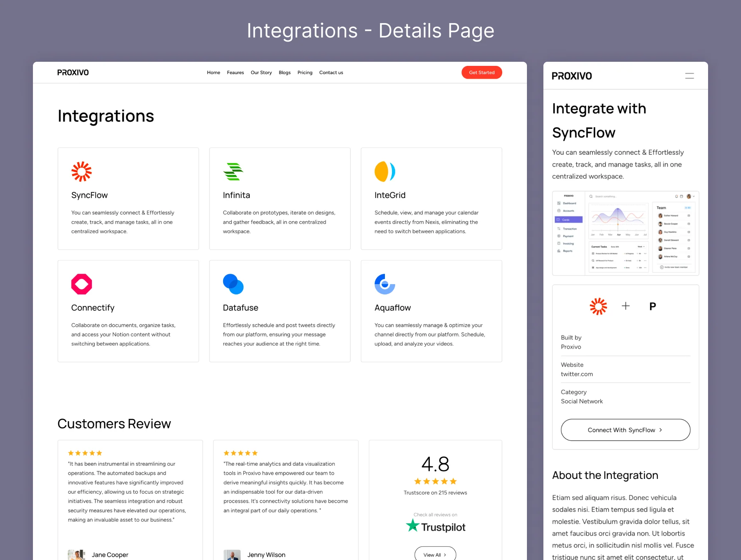Open the SyncFlow card title

tap(89, 195)
